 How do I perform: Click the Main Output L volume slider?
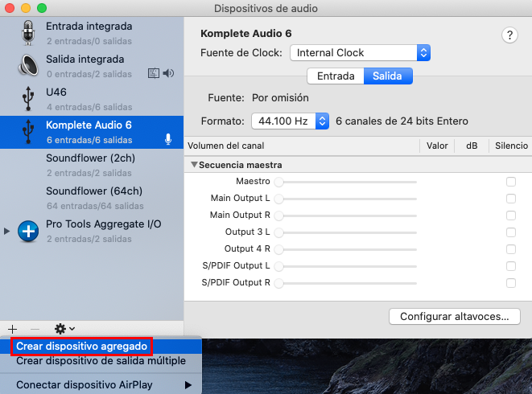pyautogui.click(x=345, y=199)
